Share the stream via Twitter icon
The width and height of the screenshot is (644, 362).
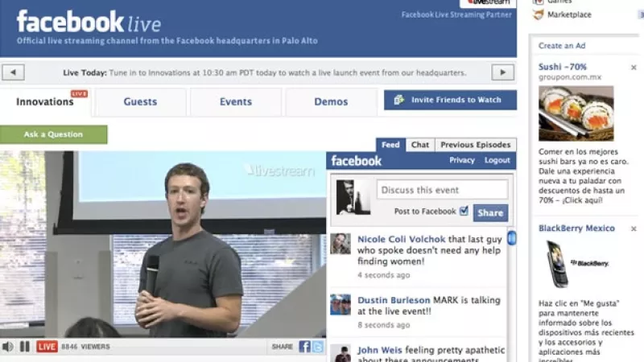click(x=317, y=347)
